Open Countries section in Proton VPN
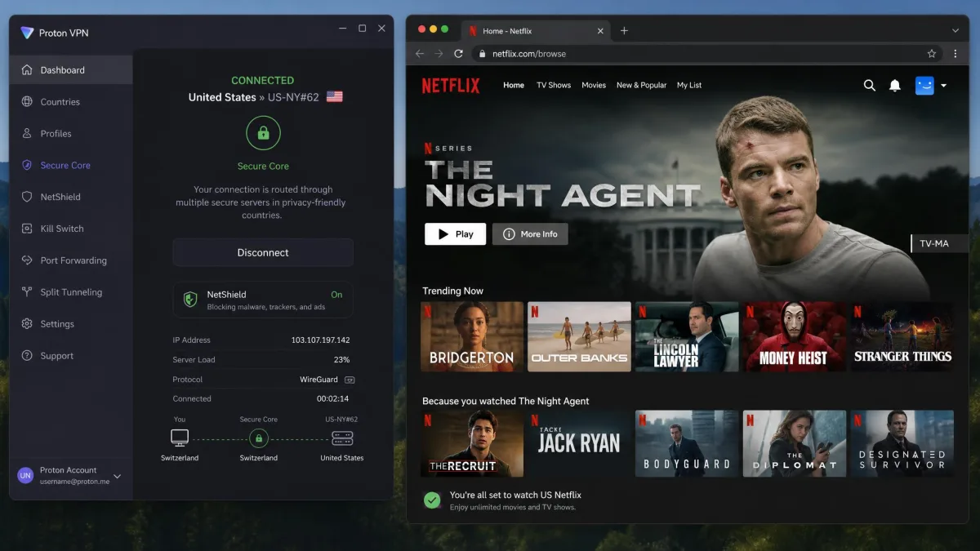 [x=71, y=102]
